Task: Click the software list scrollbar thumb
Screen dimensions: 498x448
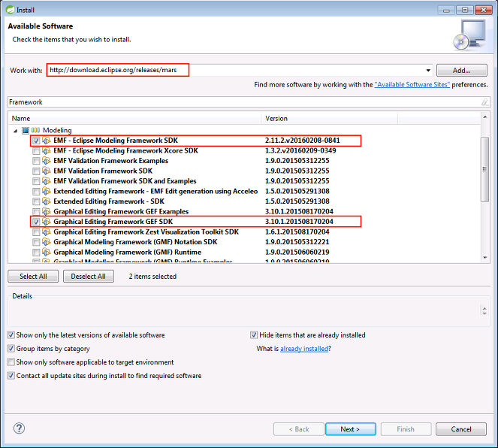Action: click(x=485, y=169)
